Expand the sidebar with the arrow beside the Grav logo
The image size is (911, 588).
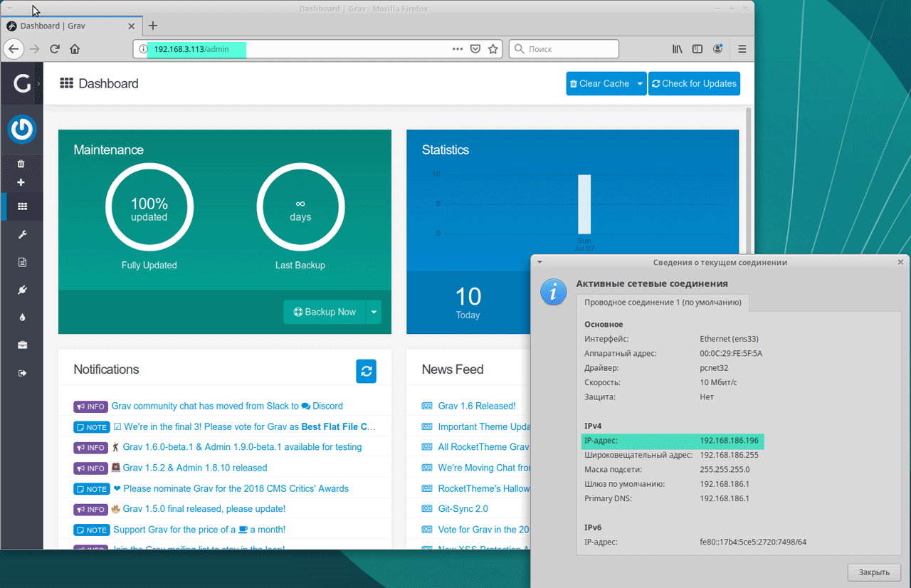[39, 84]
